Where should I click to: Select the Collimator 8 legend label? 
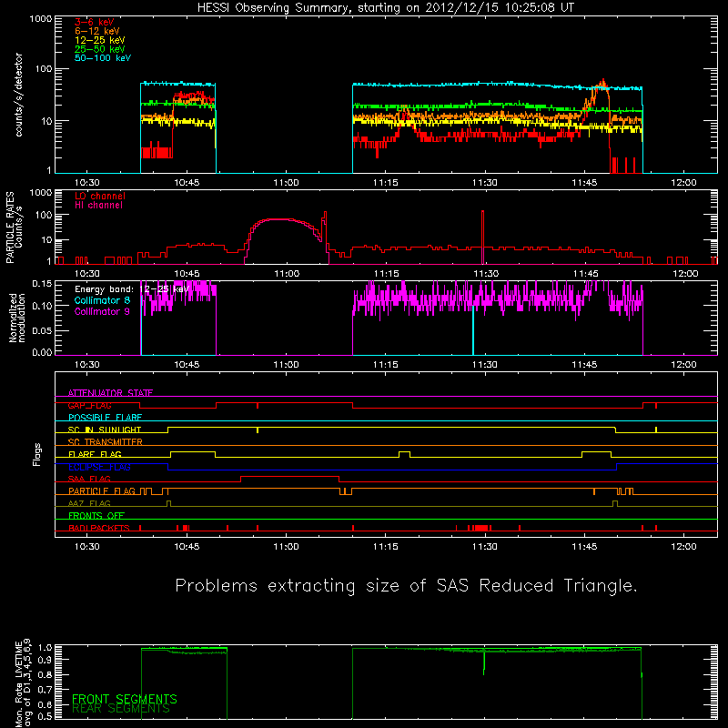click(x=102, y=300)
